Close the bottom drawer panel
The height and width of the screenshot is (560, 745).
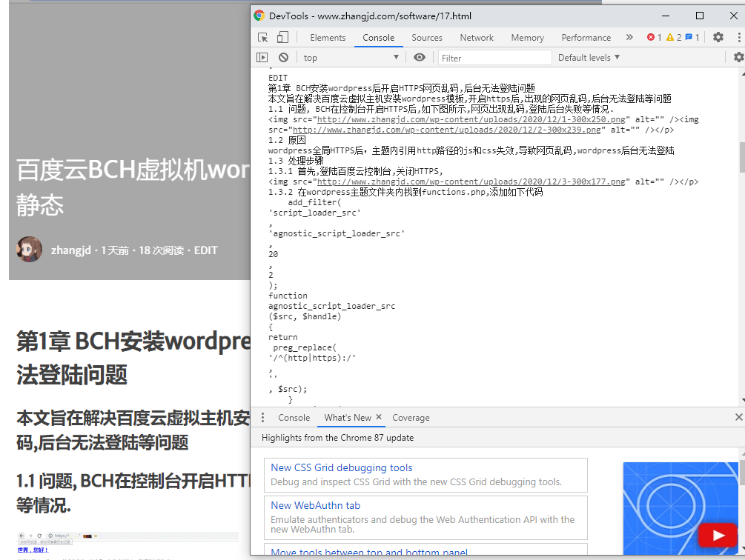(738, 417)
